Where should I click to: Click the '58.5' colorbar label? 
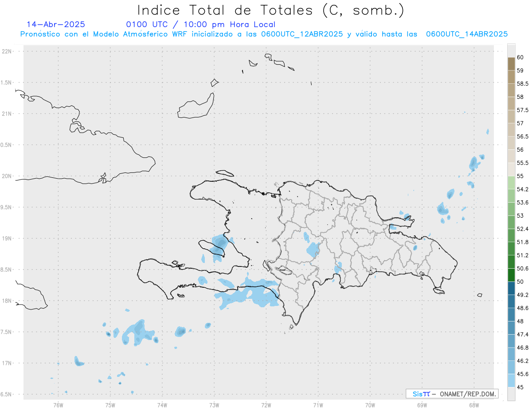[x=523, y=84]
